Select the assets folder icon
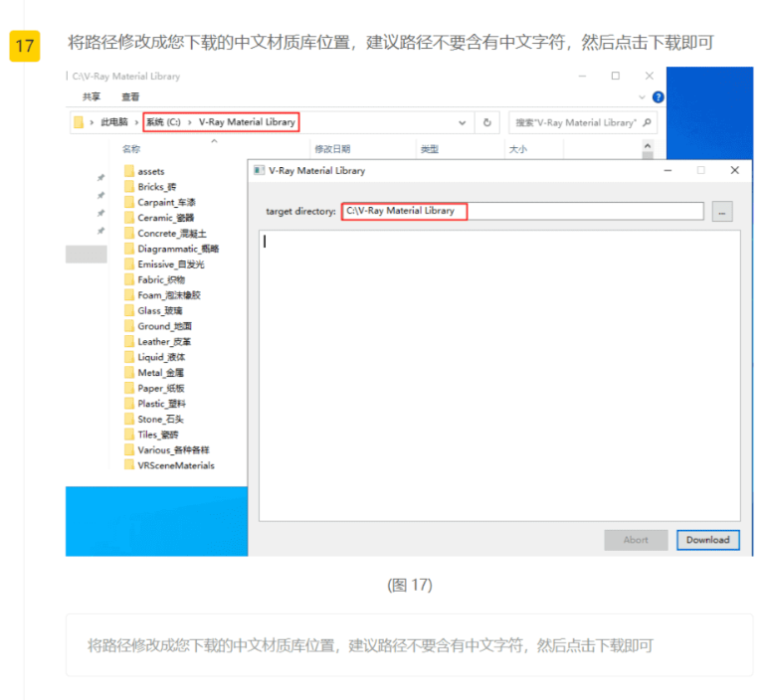The image size is (771, 700). pyautogui.click(x=129, y=171)
